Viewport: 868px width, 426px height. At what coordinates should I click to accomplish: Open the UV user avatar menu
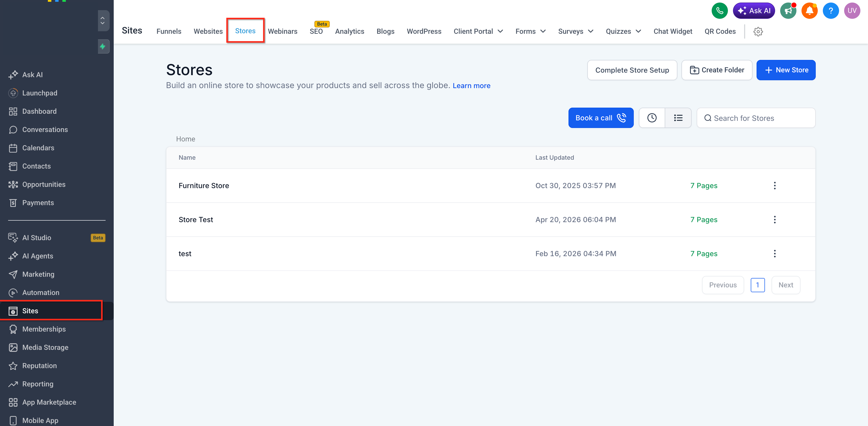point(852,11)
